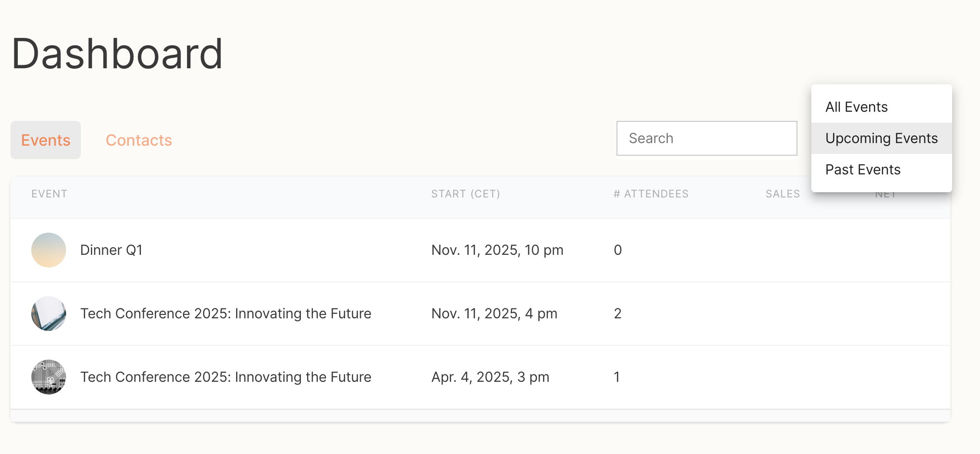Viewport: 980px width, 454px height.
Task: Focus the Search input field
Action: coord(707,138)
